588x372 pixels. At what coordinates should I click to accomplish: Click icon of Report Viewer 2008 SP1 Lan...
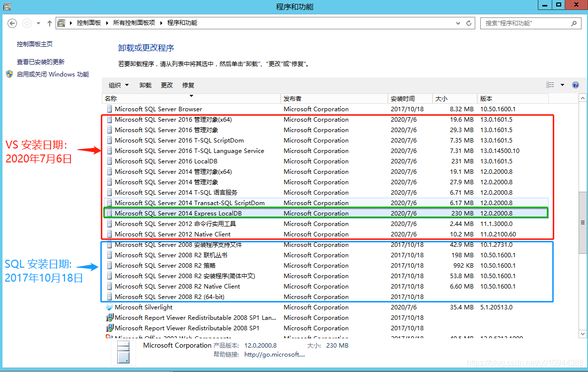(x=109, y=318)
